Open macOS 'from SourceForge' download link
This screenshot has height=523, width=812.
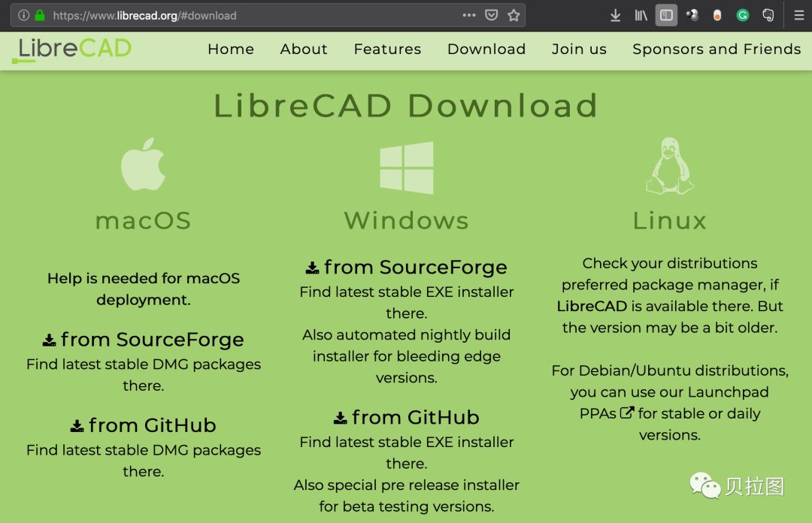(144, 340)
